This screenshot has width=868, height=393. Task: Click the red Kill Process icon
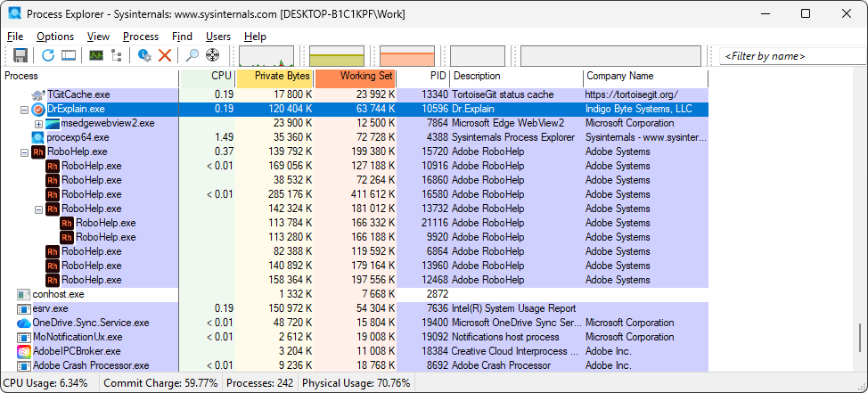(x=165, y=55)
